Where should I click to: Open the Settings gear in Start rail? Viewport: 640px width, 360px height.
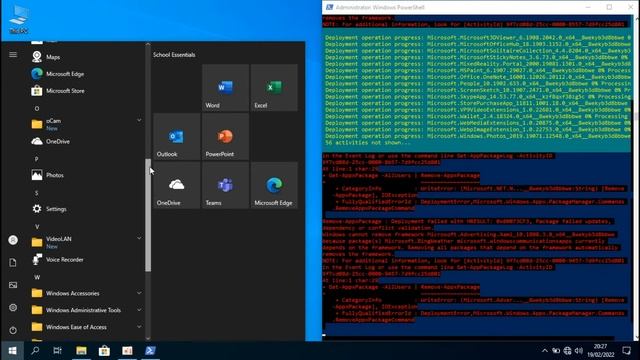pos(13,307)
